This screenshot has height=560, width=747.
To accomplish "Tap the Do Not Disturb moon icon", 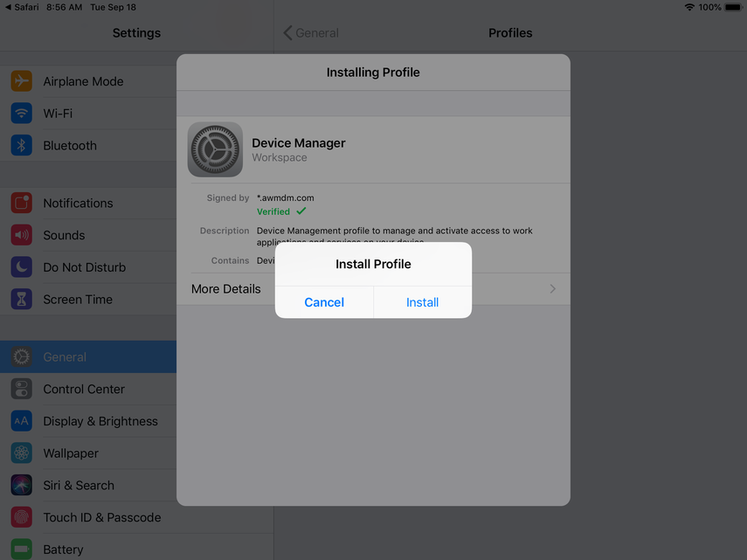I will coord(22,267).
